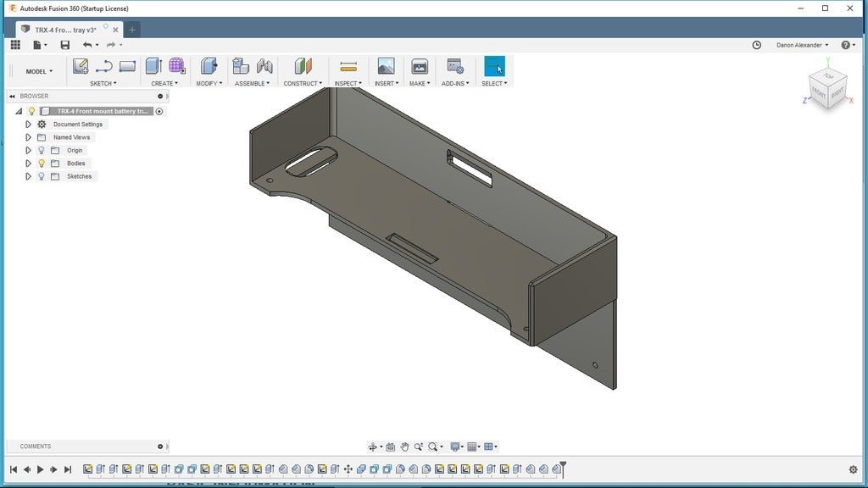Expand the Document Settings node
The height and width of the screenshot is (488, 868).
pos(28,125)
